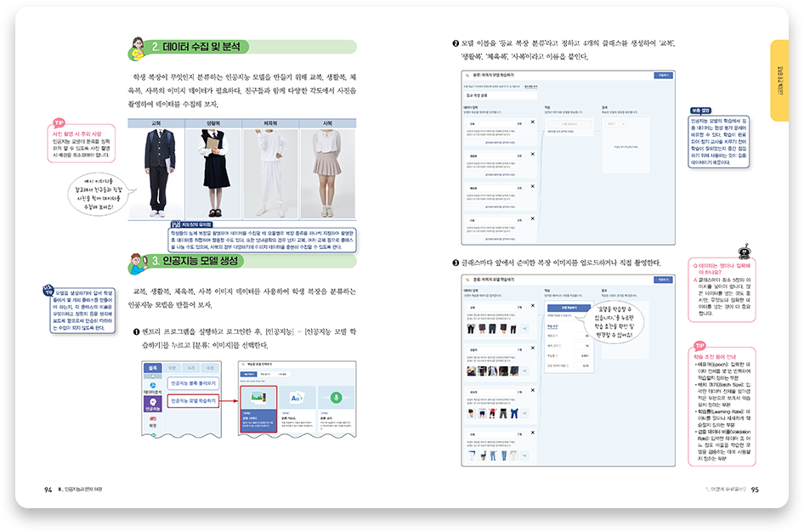Click the 교복 class name field in empty-class window
The image size is (804, 532).
(490, 123)
